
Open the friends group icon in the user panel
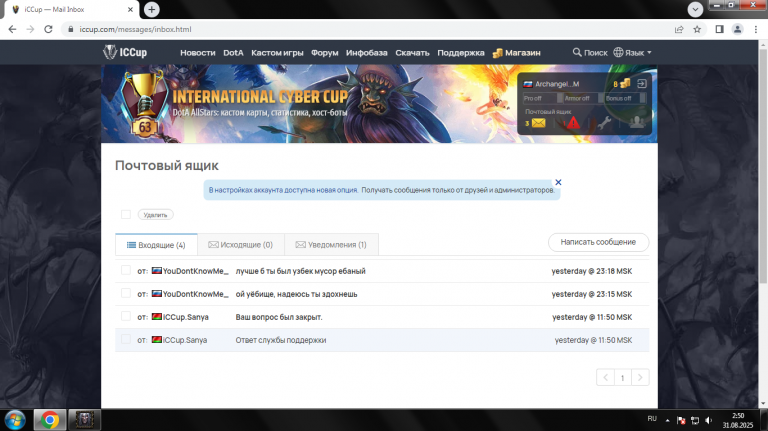637,122
